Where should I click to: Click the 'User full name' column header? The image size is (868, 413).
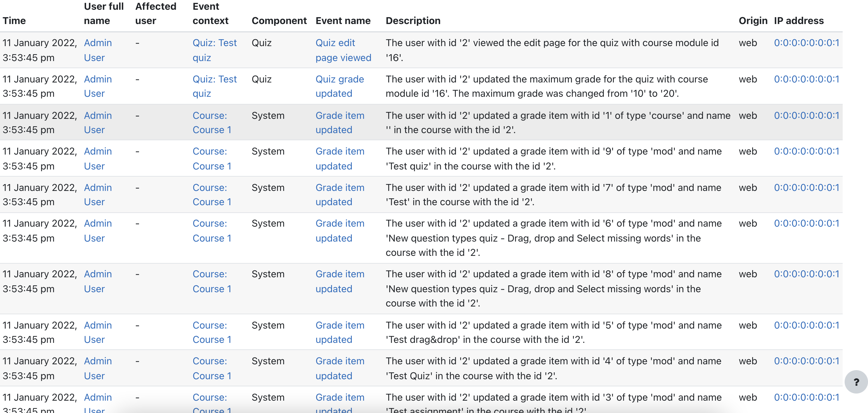click(x=104, y=14)
